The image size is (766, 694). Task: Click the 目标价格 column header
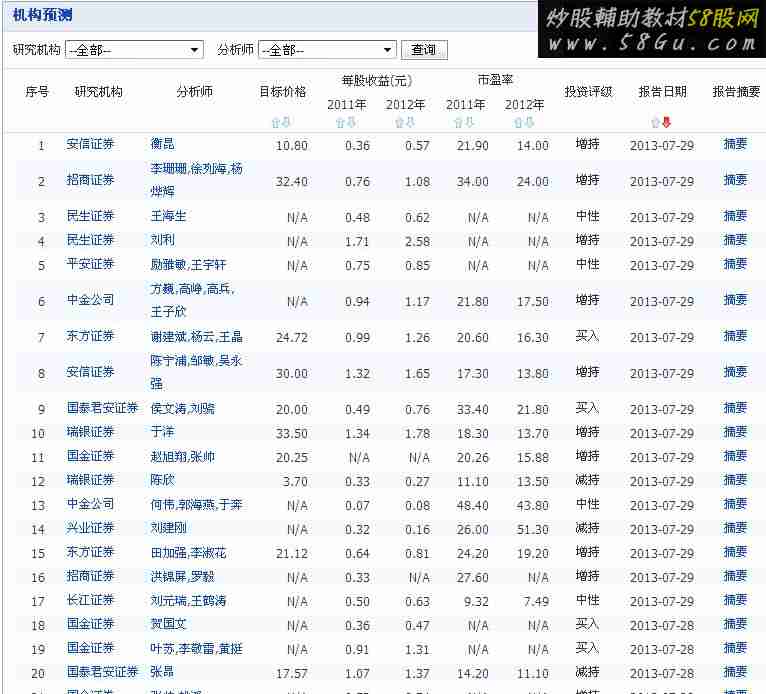coord(282,91)
